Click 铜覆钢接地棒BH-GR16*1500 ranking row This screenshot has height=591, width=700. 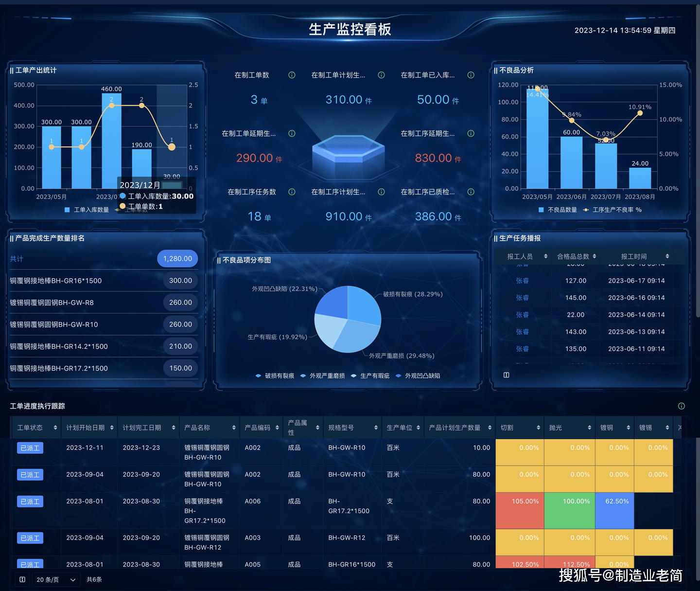pyautogui.click(x=104, y=281)
